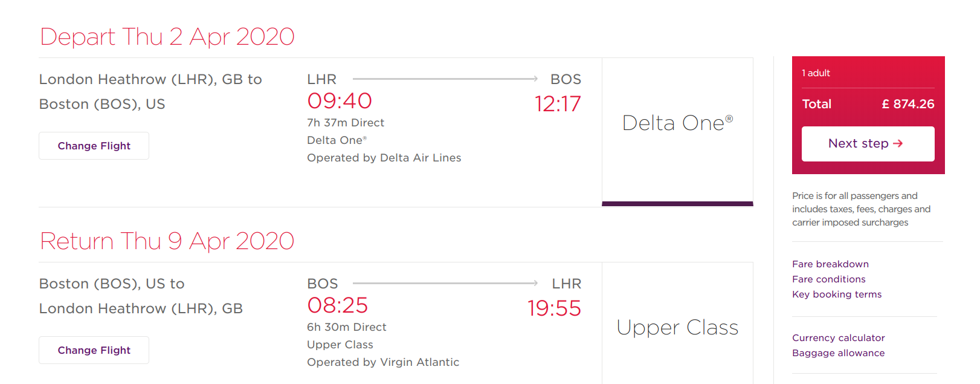Open Key booking terms

click(837, 295)
